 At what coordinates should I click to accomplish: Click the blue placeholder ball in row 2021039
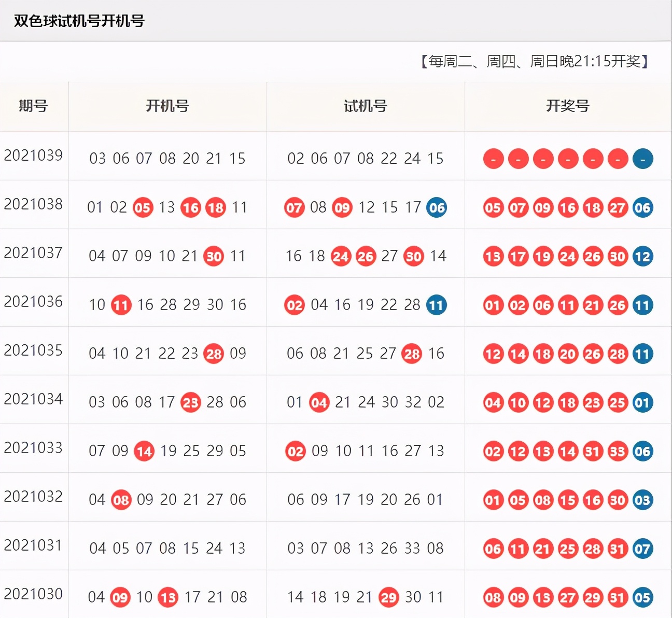point(642,159)
